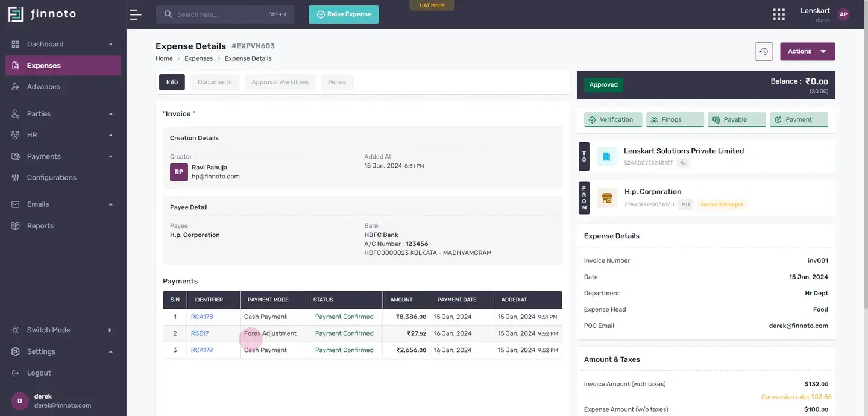Click the Logout icon
This screenshot has width=868, height=416.
click(16, 373)
